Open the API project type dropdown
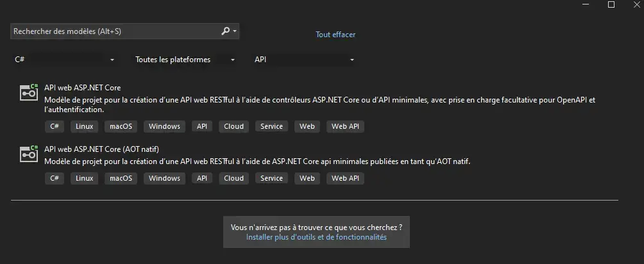This screenshot has height=264, width=644. [x=304, y=60]
